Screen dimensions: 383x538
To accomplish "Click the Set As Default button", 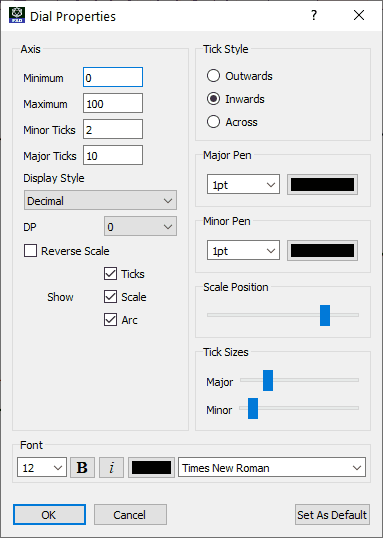I will click(332, 514).
